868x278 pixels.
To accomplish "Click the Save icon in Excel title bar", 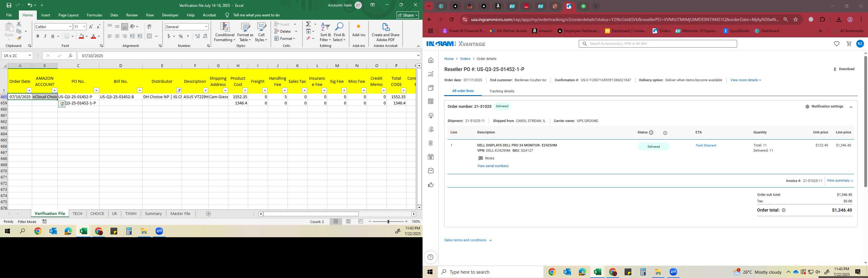I will coord(9,5).
